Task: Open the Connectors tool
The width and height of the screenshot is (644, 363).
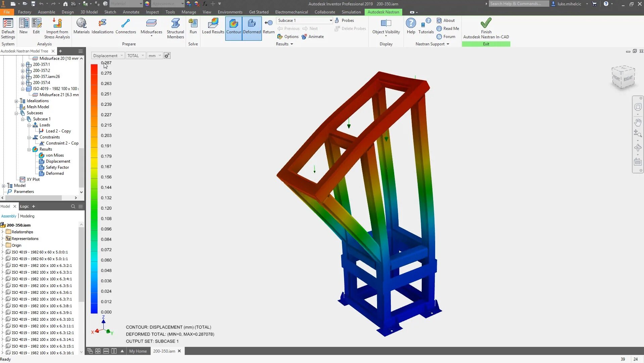Action: (x=126, y=26)
